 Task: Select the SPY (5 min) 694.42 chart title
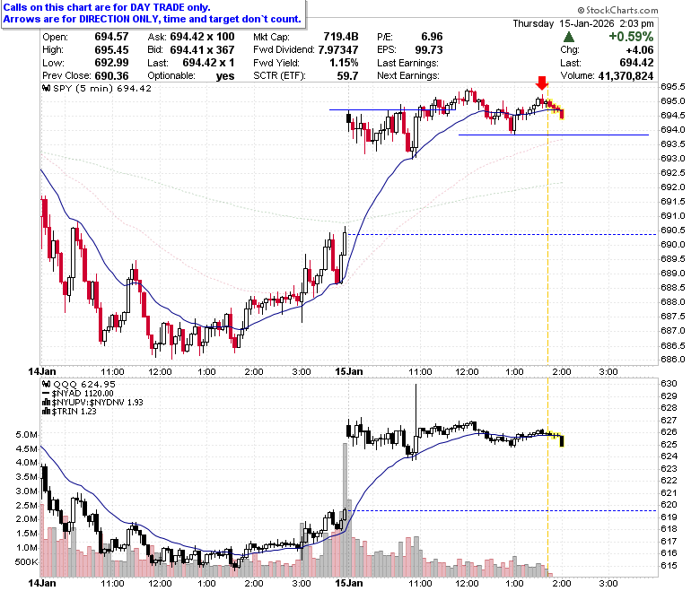[x=102, y=88]
